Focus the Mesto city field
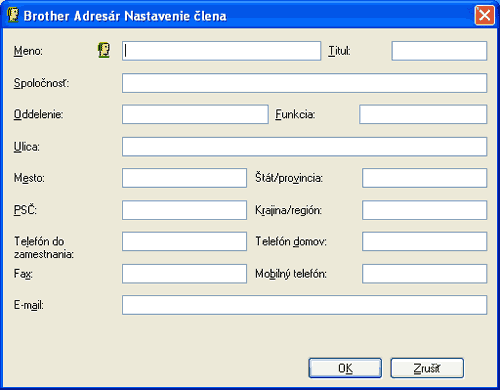 click(184, 178)
